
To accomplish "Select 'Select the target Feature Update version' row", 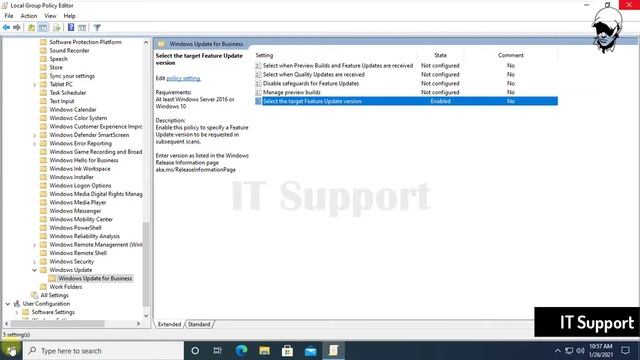I will tap(406, 101).
